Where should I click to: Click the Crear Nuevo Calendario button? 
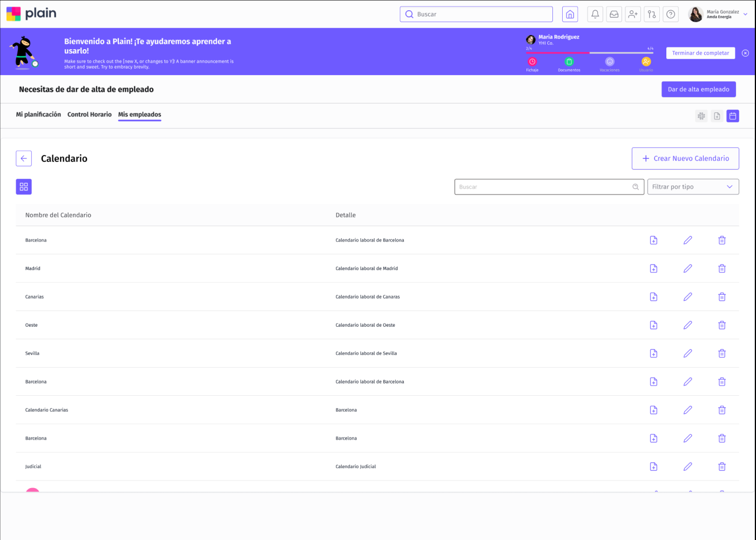coord(685,159)
